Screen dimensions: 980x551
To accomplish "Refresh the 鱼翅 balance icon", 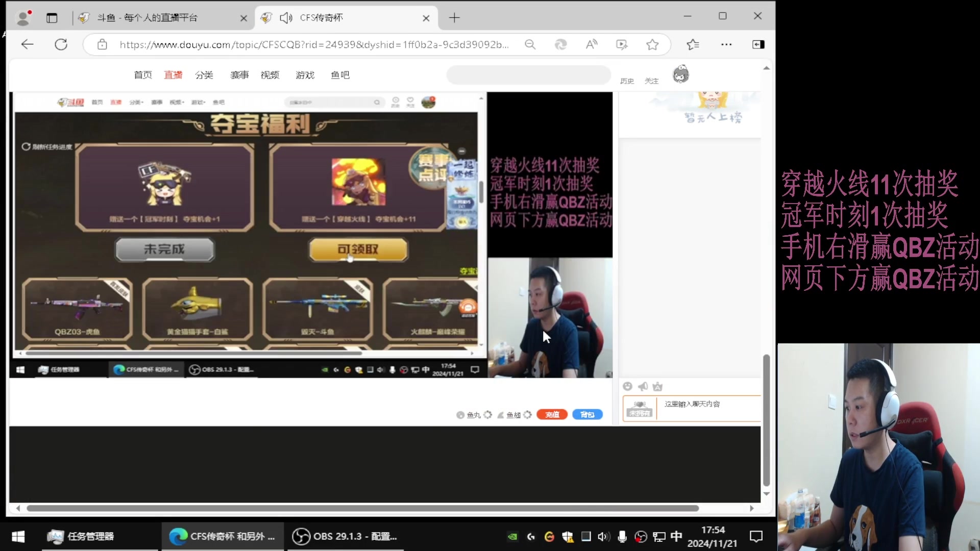I will coord(528,415).
